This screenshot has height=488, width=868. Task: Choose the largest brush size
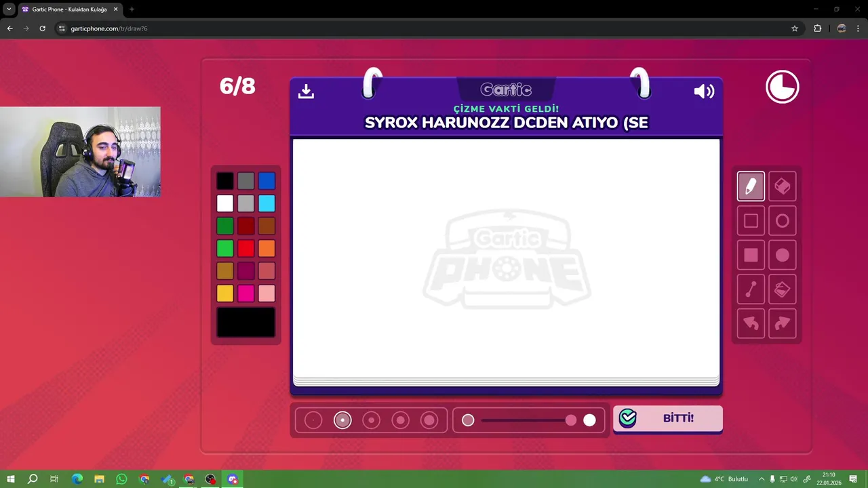point(429,420)
